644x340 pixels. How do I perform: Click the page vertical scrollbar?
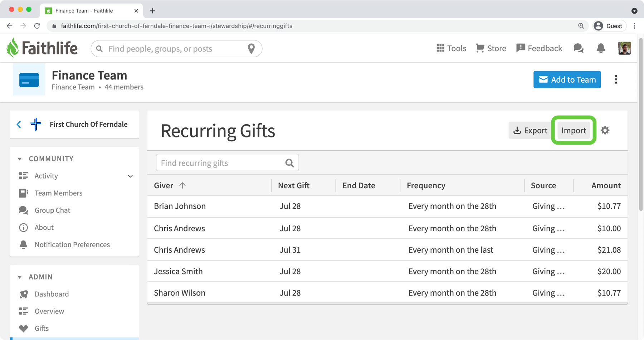point(641,125)
